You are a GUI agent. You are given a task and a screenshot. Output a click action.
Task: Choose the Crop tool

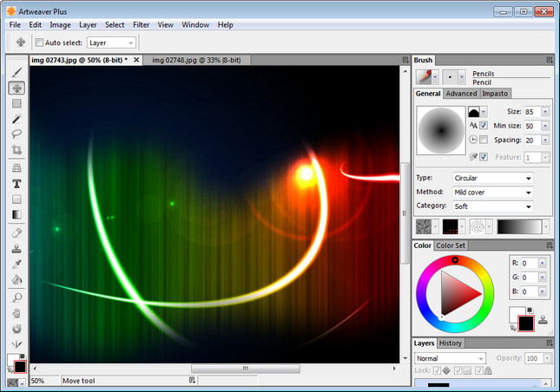click(x=16, y=149)
